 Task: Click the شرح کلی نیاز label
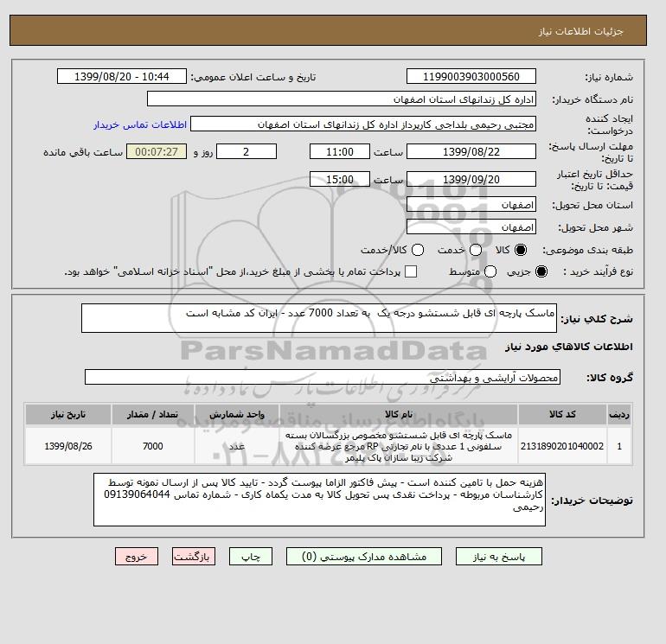coord(597,319)
